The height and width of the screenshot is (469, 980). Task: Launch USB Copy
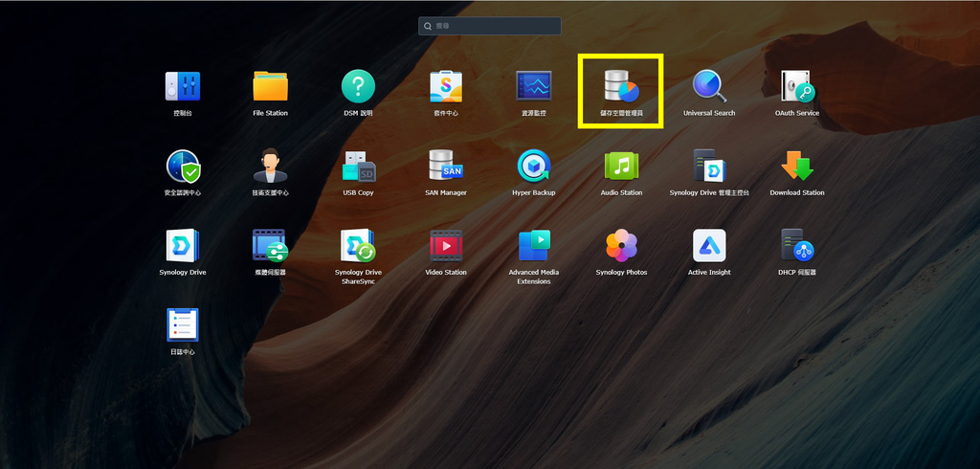358,166
